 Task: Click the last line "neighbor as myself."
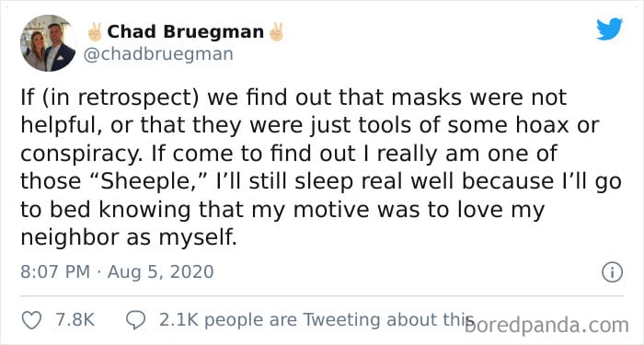[x=129, y=237]
